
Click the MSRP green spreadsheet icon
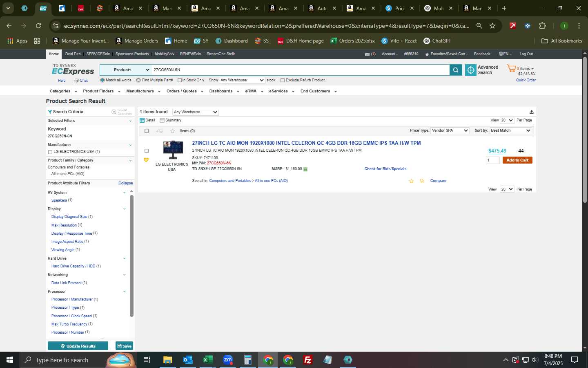305,169
